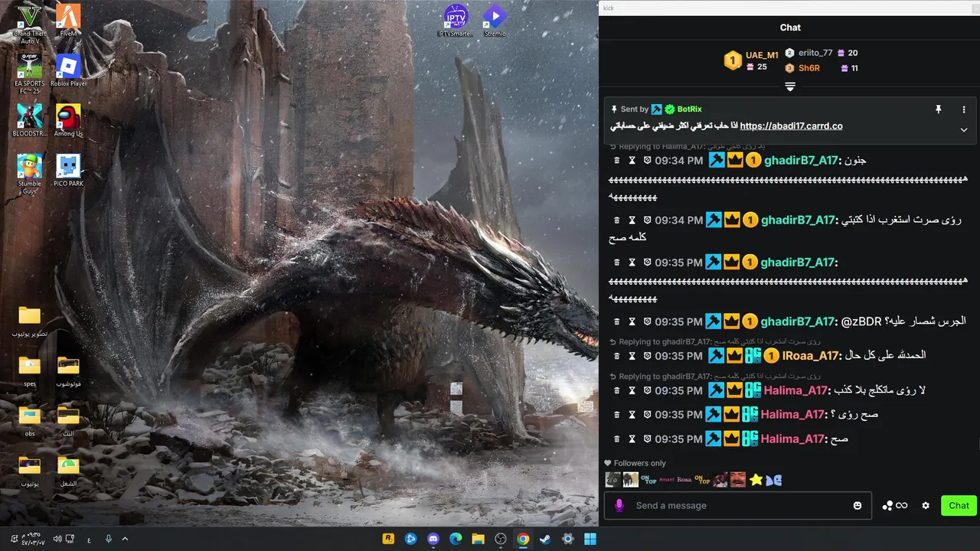Image resolution: width=980 pixels, height=551 pixels.
Task: Select the IPTV Smarters desktop icon
Action: [x=456, y=21]
